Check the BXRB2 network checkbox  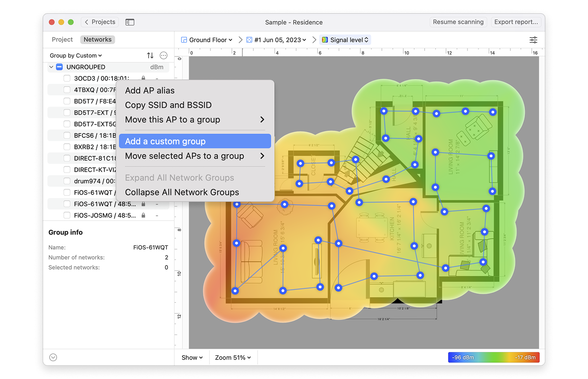(67, 147)
